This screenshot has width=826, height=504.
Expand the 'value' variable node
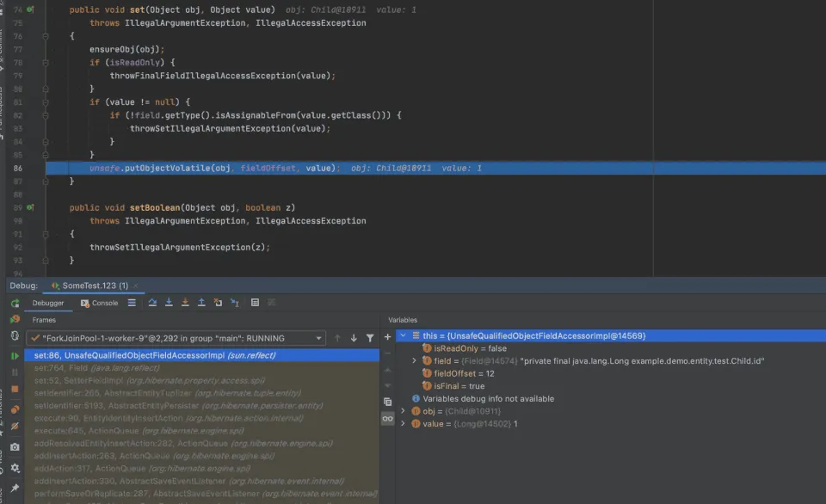(x=403, y=423)
